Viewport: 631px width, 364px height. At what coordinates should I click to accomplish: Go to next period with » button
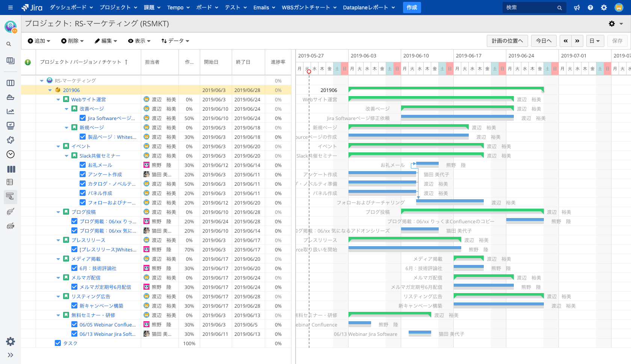[x=577, y=41]
